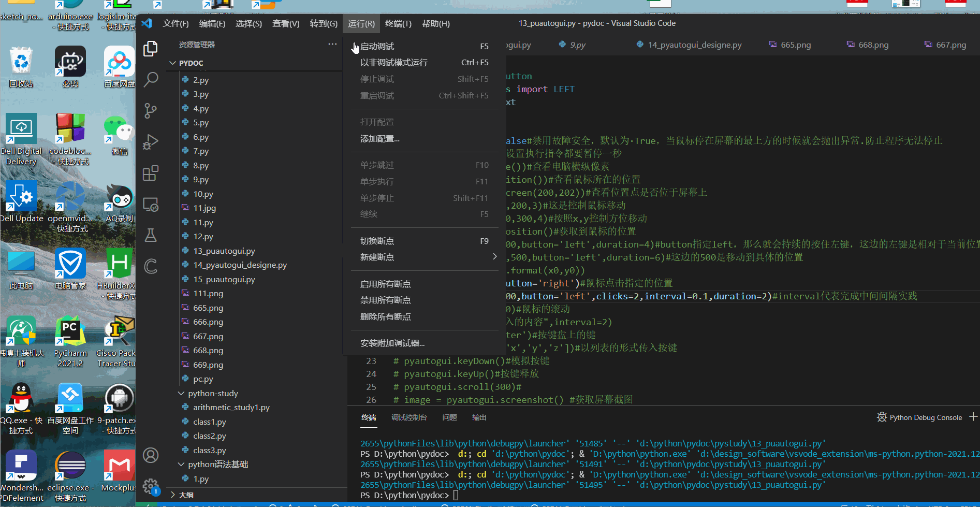Open the Recycle Bin desktop icon
This screenshot has width=980, height=507.
[x=21, y=67]
